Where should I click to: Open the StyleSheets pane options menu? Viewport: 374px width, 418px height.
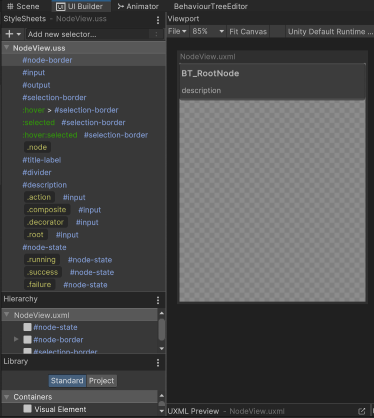coord(158,20)
